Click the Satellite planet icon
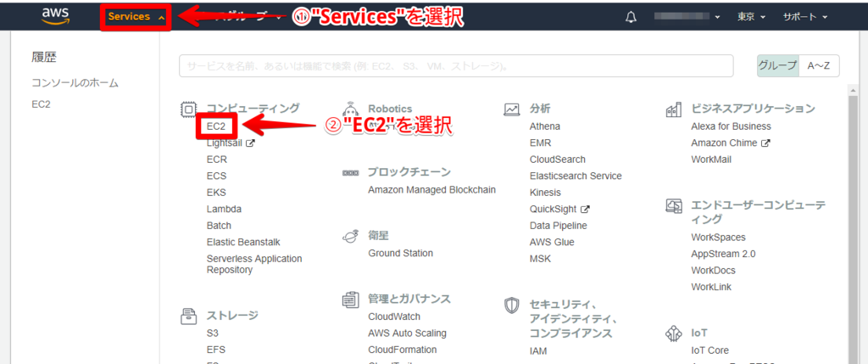The image size is (868, 364). click(x=350, y=237)
